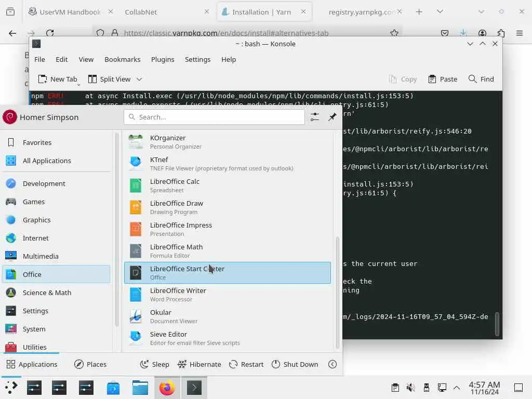The image size is (532, 399).
Task: Open launcher configure settings icon
Action: coord(314,117)
